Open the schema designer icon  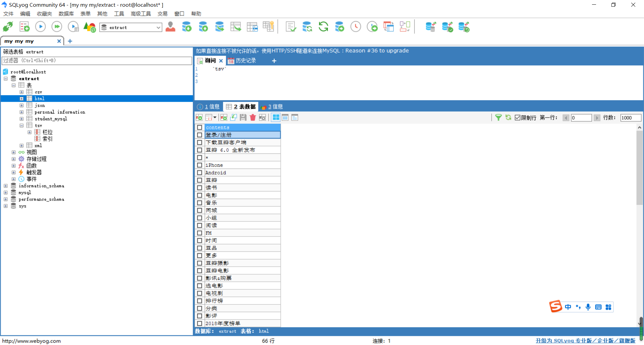[405, 26]
